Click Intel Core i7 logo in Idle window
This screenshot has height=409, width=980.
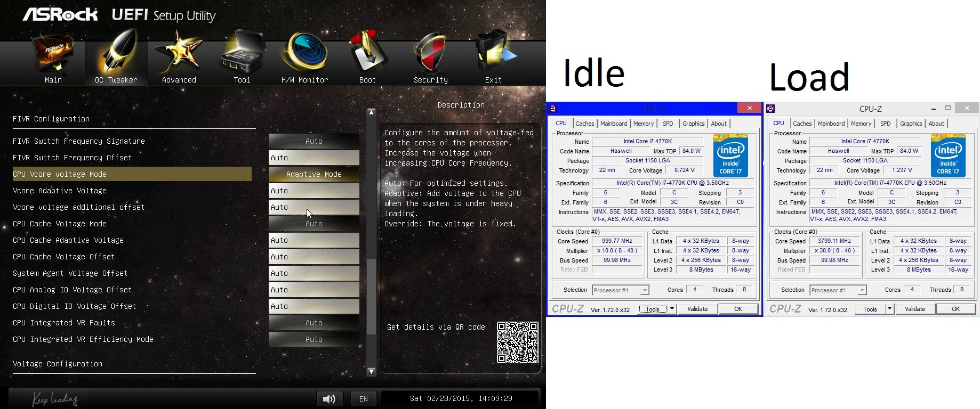(730, 156)
